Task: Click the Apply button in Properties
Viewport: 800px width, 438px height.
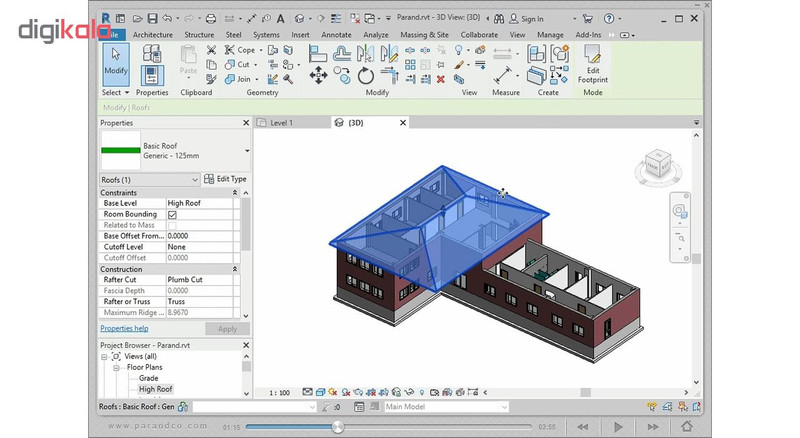Action: [228, 329]
